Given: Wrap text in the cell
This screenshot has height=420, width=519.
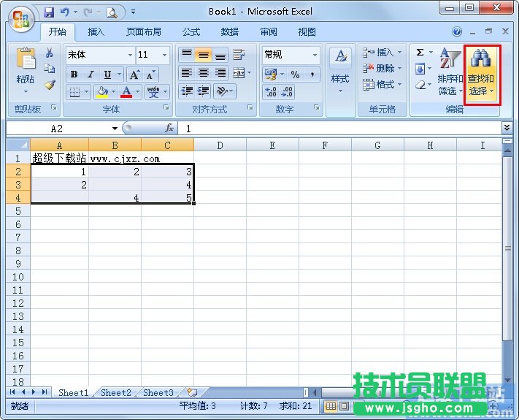Looking at the screenshot, I should [x=239, y=54].
